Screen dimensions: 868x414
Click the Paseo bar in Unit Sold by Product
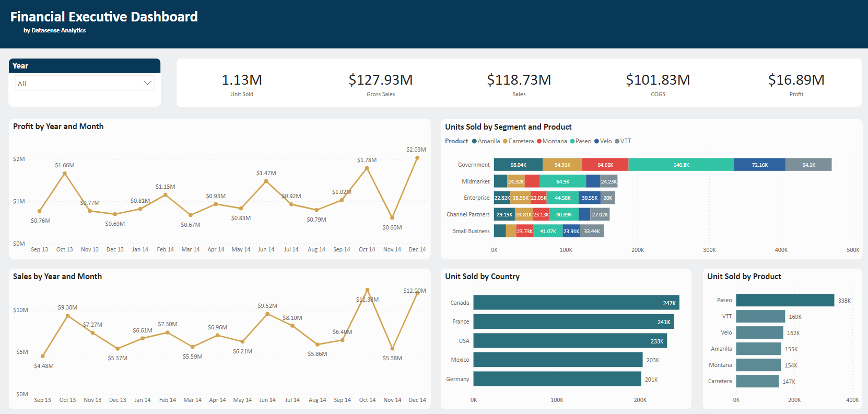click(x=785, y=300)
